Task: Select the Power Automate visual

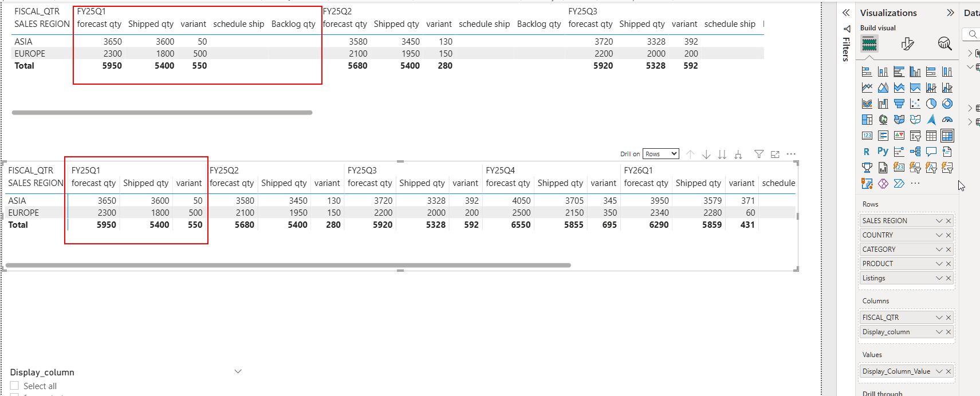Action: click(x=899, y=184)
